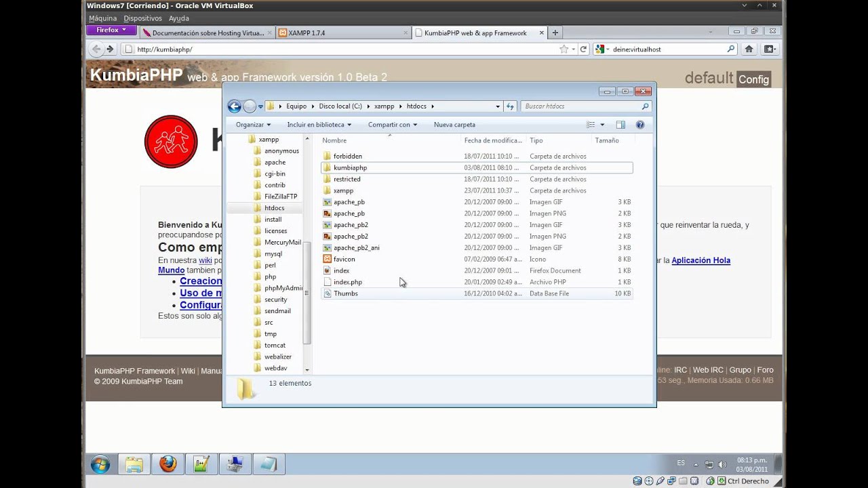Click the Windows Start orb

point(100,464)
